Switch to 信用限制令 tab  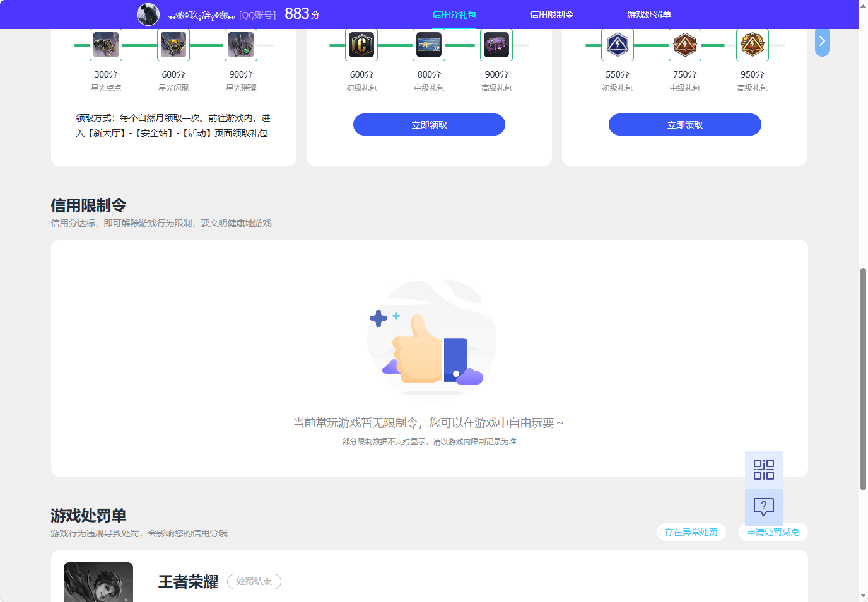pos(552,14)
